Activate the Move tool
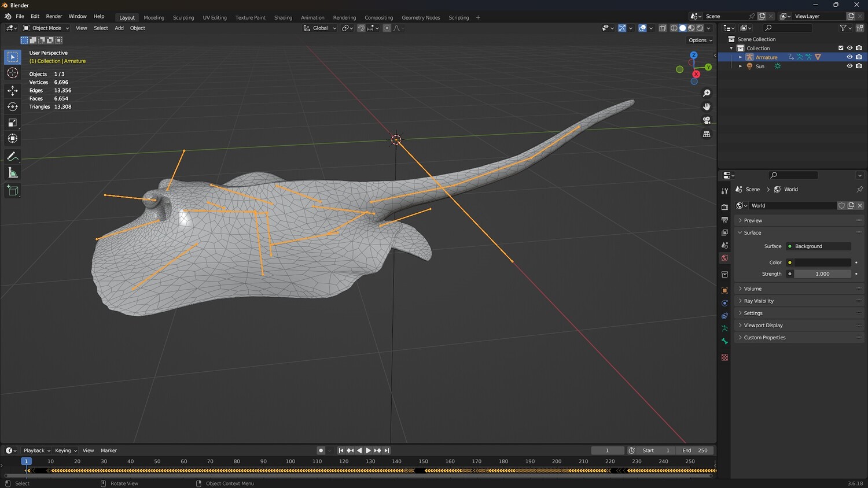868x488 pixels. [13, 90]
